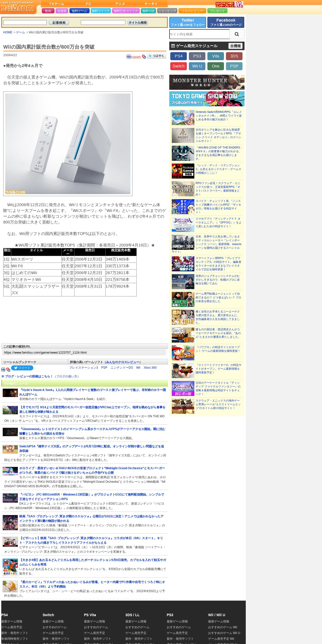
Task: Click the ツイート Twitter share button
Action: coord(22,368)
